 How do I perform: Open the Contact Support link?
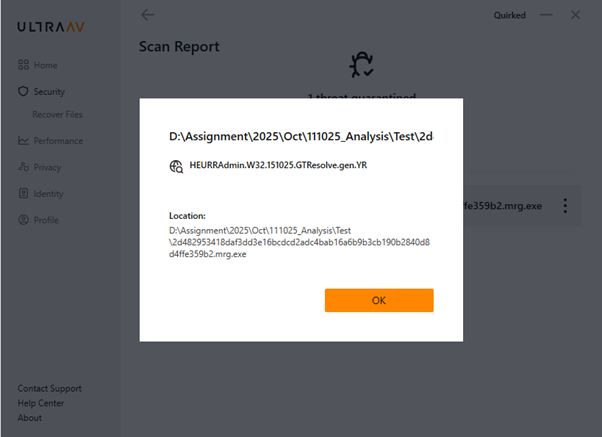tap(50, 388)
